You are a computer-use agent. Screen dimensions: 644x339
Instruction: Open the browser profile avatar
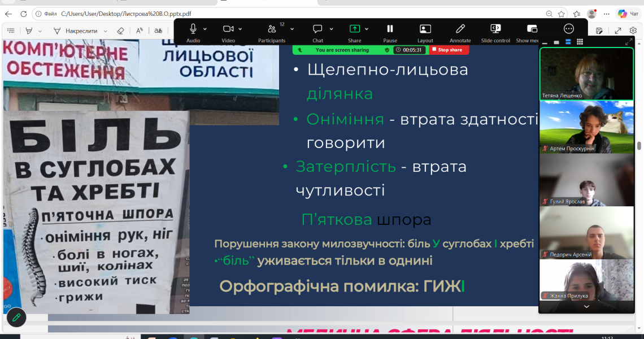click(592, 14)
